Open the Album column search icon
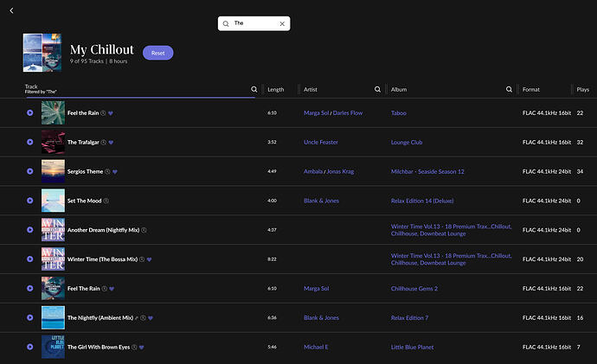Viewport: 597px width, 364px height. click(x=509, y=89)
